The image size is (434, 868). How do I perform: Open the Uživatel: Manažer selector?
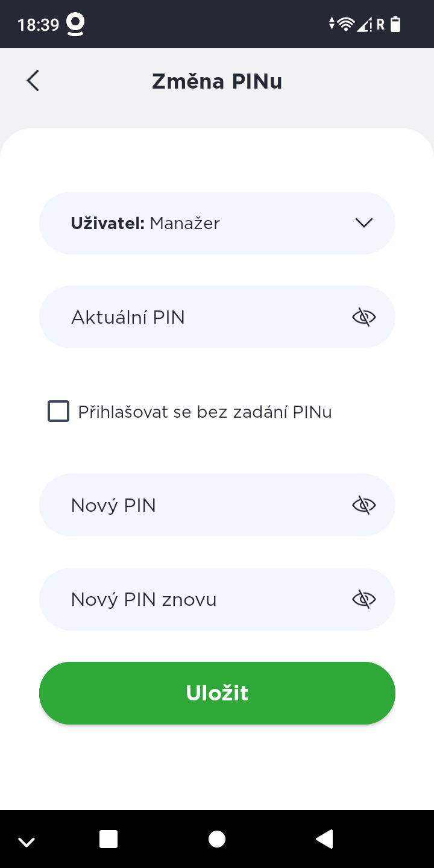point(199,223)
